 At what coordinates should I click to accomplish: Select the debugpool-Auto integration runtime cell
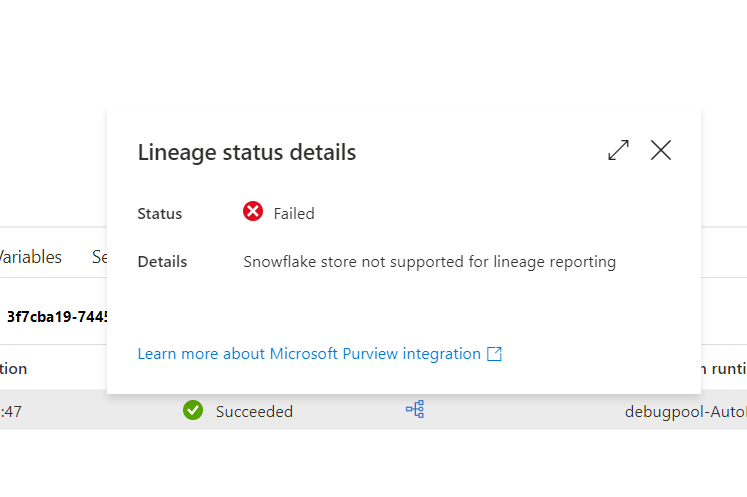point(686,411)
